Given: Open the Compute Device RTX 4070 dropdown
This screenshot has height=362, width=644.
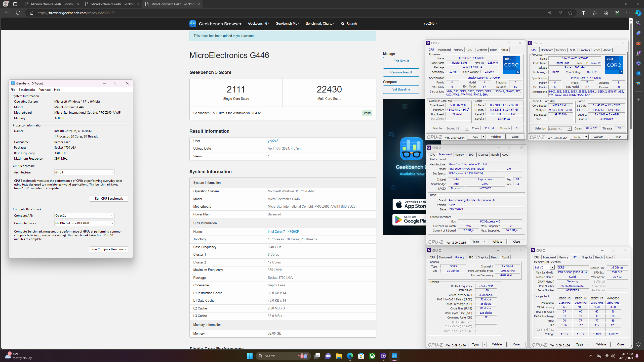Looking at the screenshot, I should click(x=85, y=223).
